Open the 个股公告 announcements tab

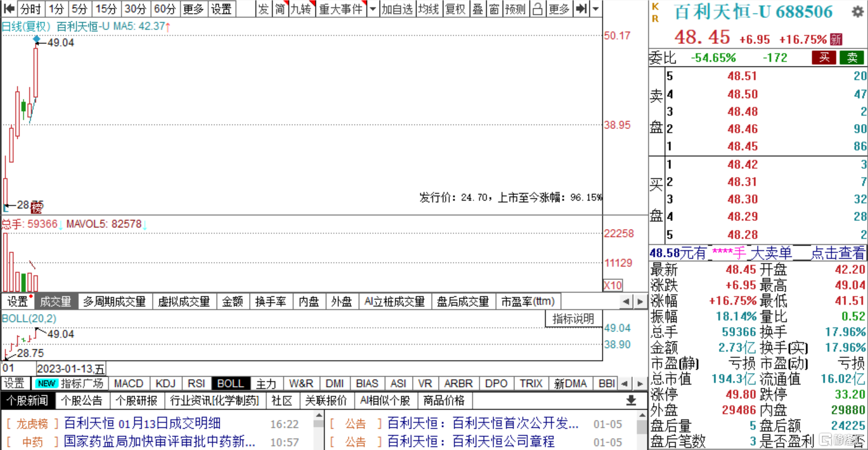[x=81, y=400]
